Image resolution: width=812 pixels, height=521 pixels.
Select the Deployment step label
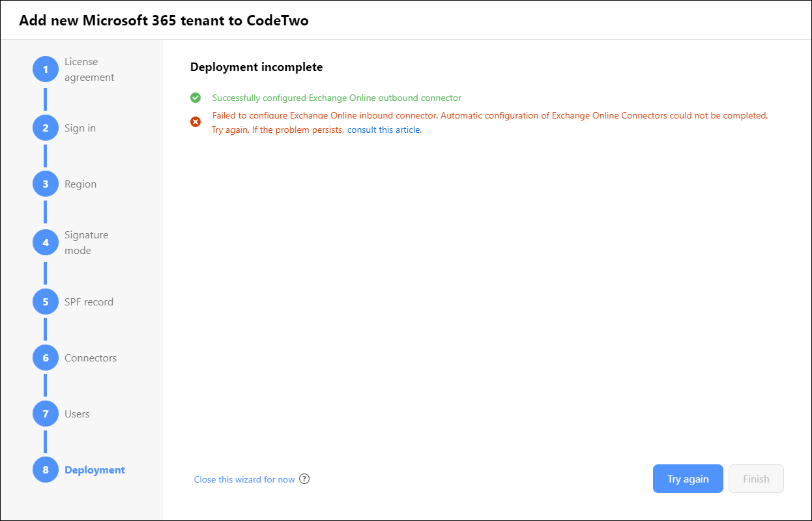tap(94, 470)
